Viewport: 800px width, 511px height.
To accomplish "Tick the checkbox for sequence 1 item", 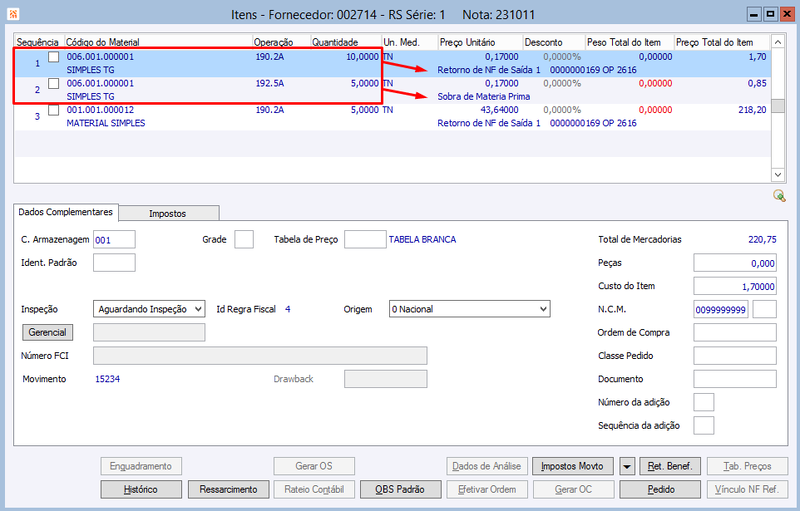I will pos(54,57).
